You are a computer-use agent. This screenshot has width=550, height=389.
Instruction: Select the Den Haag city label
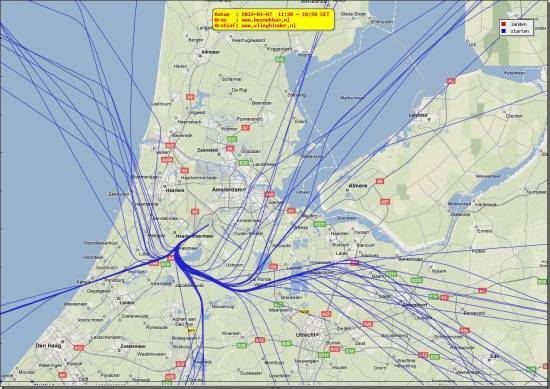click(x=48, y=346)
